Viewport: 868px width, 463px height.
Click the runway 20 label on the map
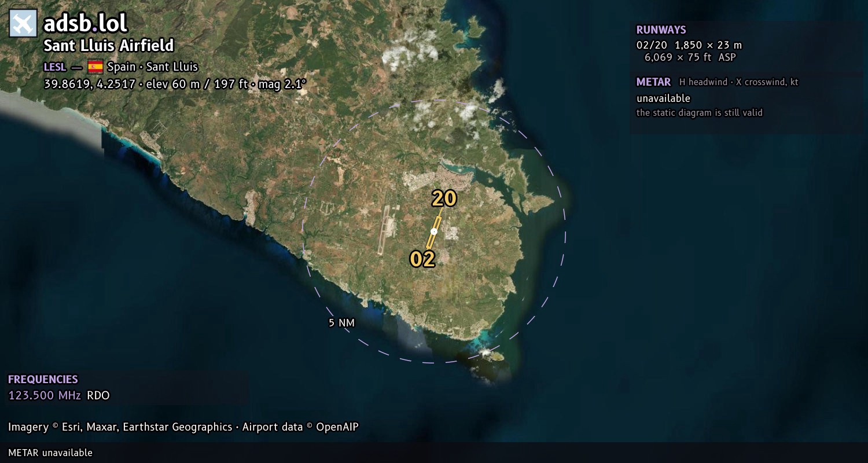(x=444, y=199)
